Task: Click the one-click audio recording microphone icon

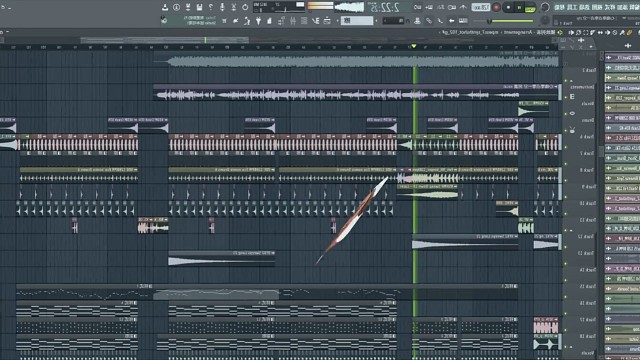Action: pyautogui.click(x=222, y=7)
